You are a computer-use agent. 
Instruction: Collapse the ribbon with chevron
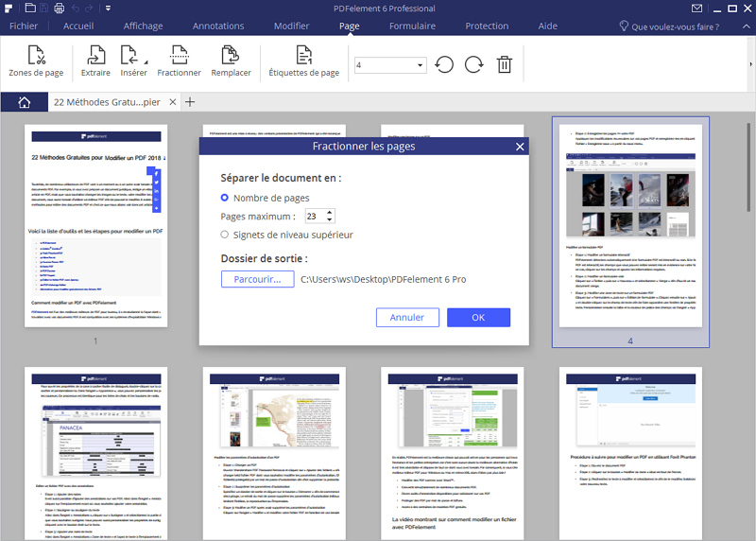[746, 26]
